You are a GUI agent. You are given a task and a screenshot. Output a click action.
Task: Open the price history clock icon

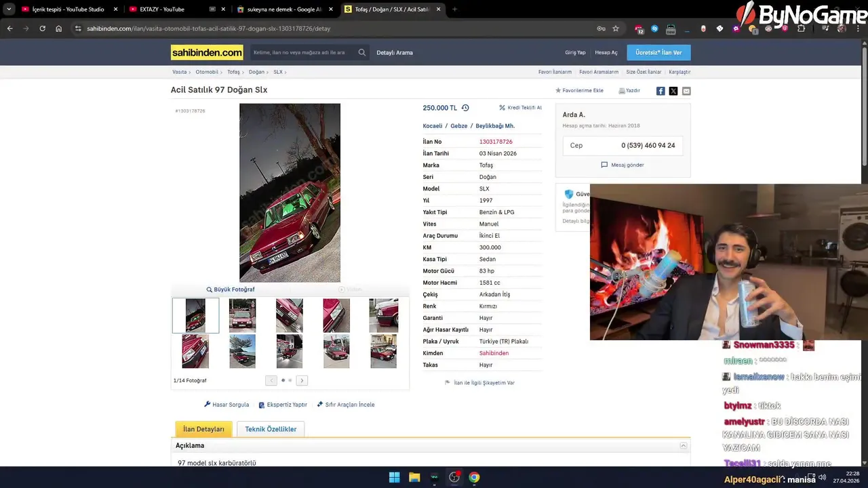pos(465,108)
